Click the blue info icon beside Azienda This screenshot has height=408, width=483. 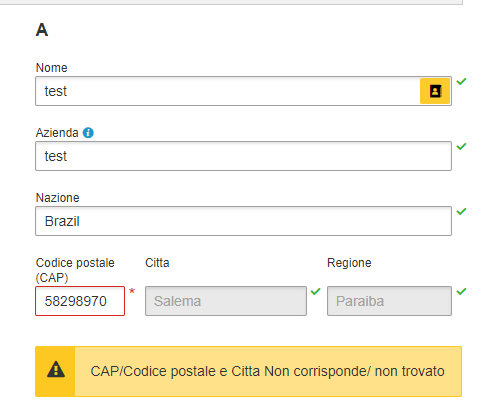88,133
